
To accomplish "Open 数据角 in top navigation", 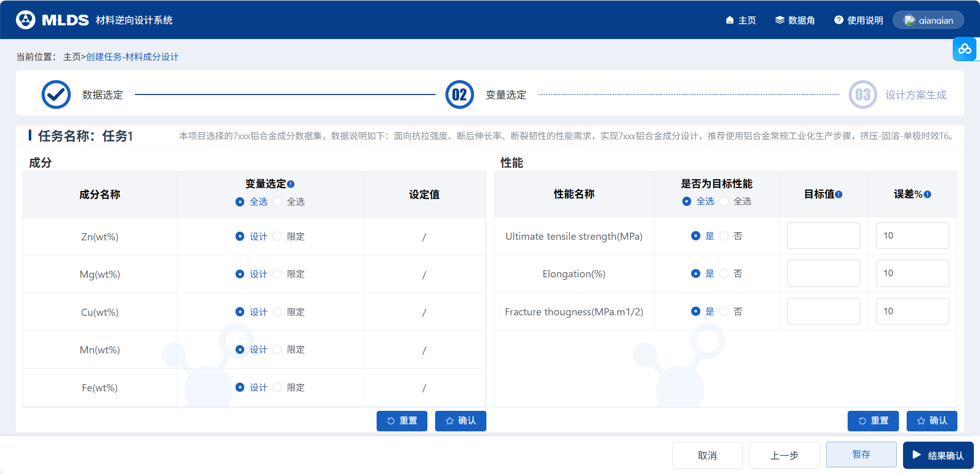I will (795, 20).
